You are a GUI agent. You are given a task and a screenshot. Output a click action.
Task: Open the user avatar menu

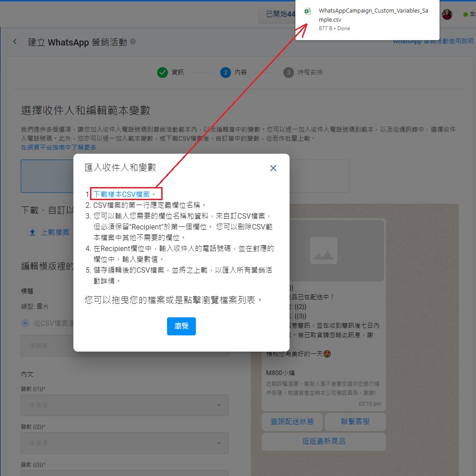(447, 14)
